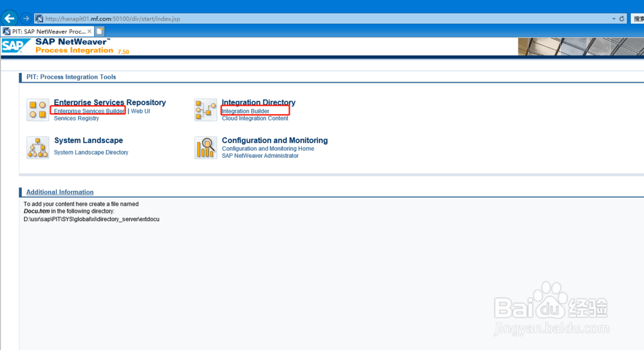Open the Cloud Integration Content link
644x350 pixels.
click(x=255, y=119)
